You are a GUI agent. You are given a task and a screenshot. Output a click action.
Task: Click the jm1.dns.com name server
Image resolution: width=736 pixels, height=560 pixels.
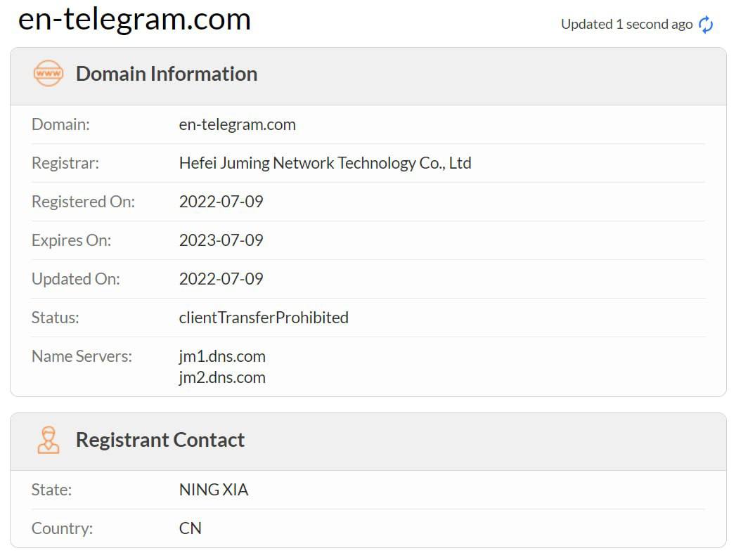pyautogui.click(x=222, y=356)
